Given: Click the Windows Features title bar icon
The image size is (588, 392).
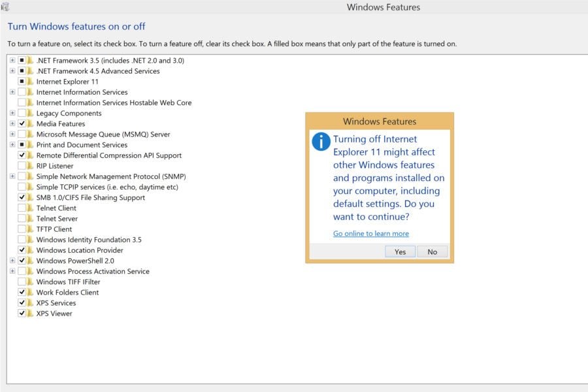Looking at the screenshot, I should click(5, 7).
